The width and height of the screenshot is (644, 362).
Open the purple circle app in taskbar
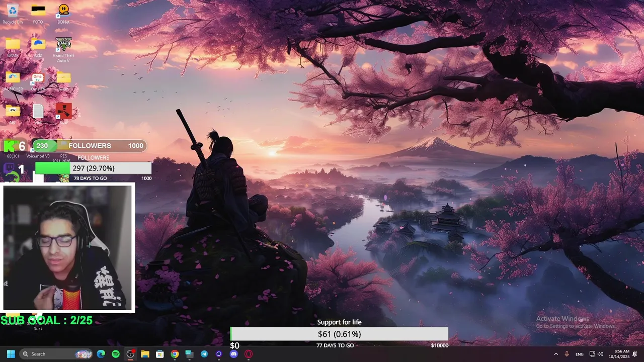(219, 354)
